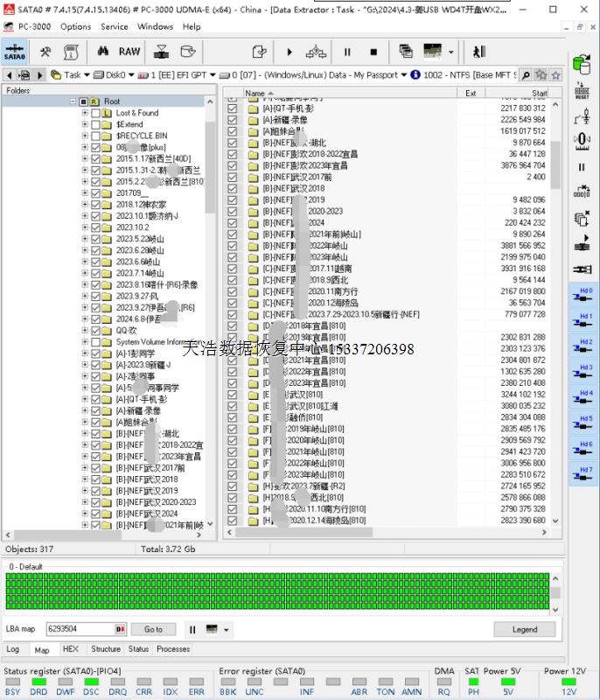This screenshot has height=700, width=600.
Task: Switch to the HEX tab
Action: (x=70, y=649)
